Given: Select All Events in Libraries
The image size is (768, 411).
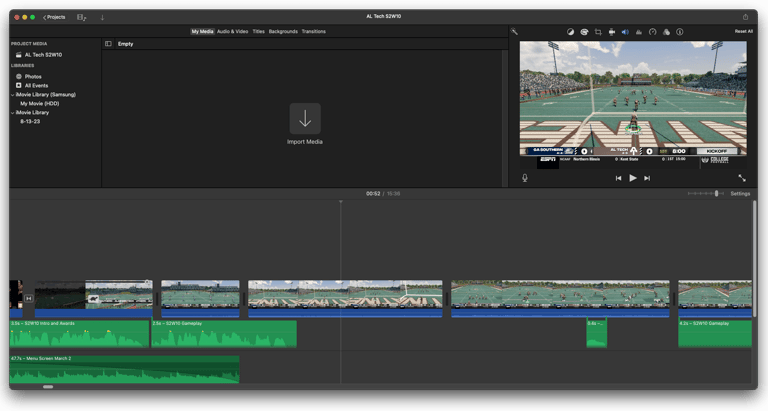Looking at the screenshot, I should [36, 85].
